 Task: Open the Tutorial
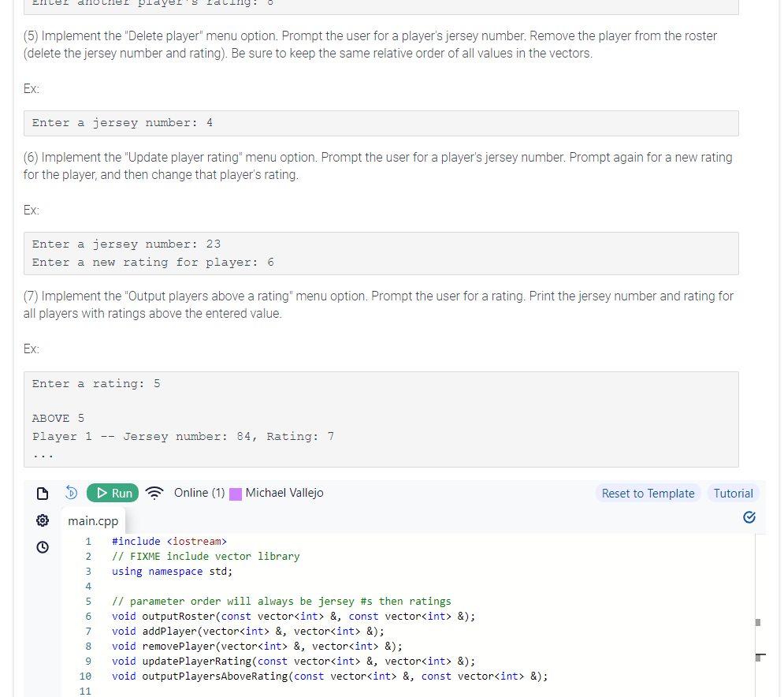733,493
